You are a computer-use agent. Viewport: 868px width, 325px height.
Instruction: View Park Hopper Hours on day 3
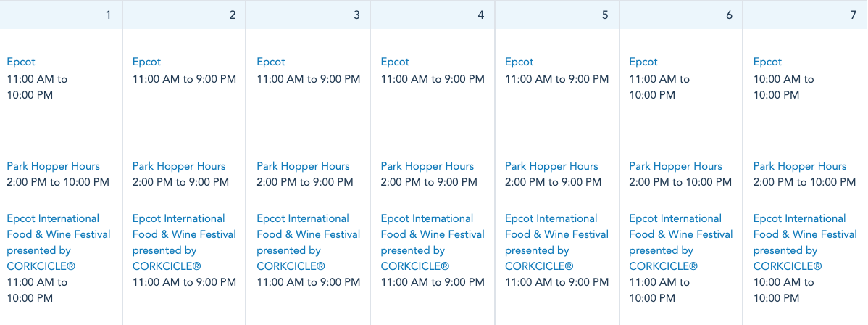(303, 167)
